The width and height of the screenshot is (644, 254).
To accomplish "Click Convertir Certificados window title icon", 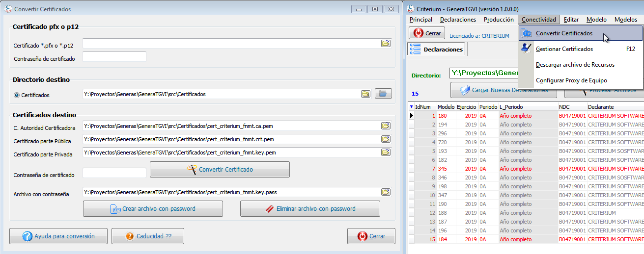I will point(8,9).
